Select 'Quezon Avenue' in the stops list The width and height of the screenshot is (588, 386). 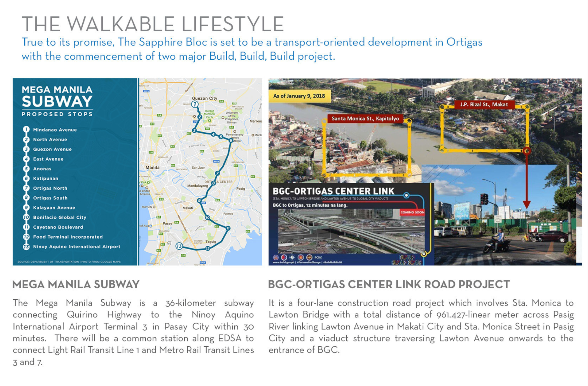pyautogui.click(x=52, y=149)
